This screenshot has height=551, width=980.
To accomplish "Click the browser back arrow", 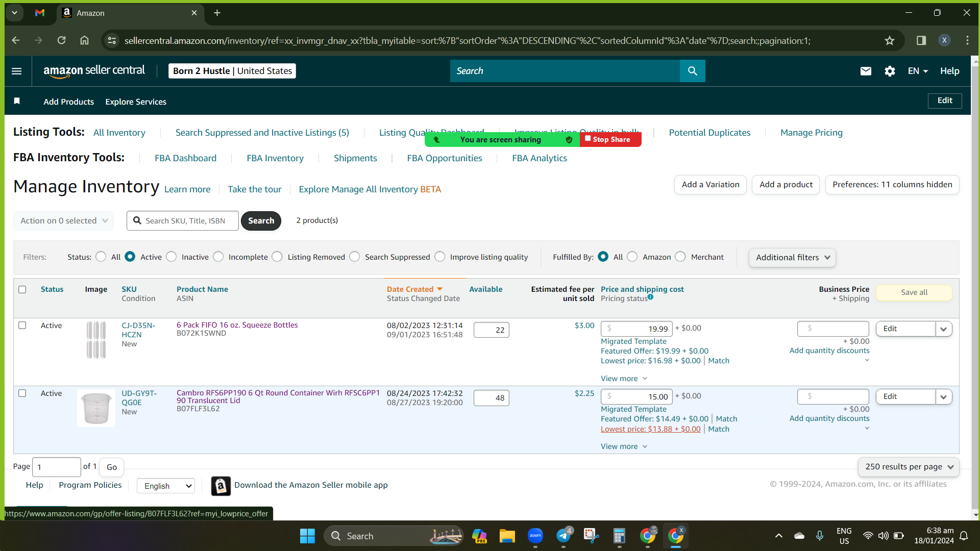I will coord(16,40).
